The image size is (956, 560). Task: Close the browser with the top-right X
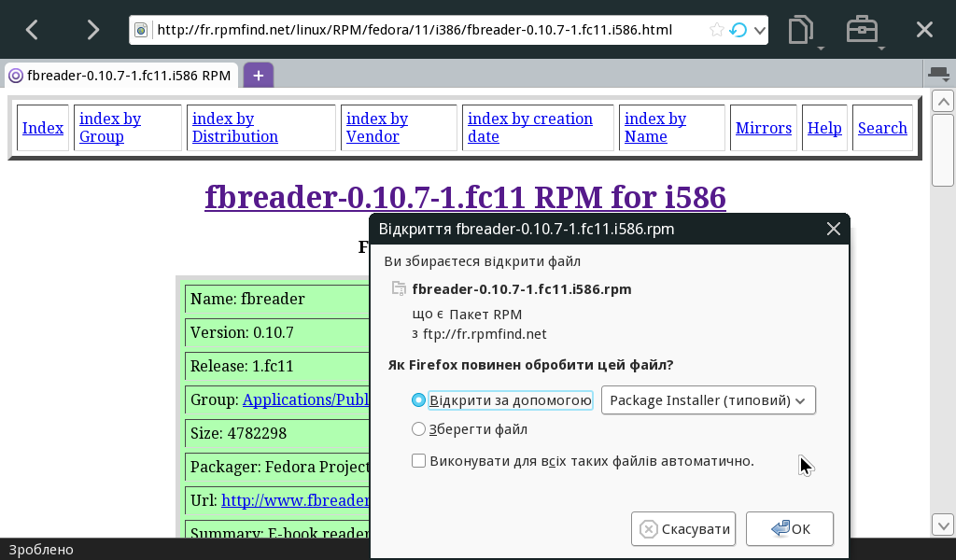coord(924,29)
